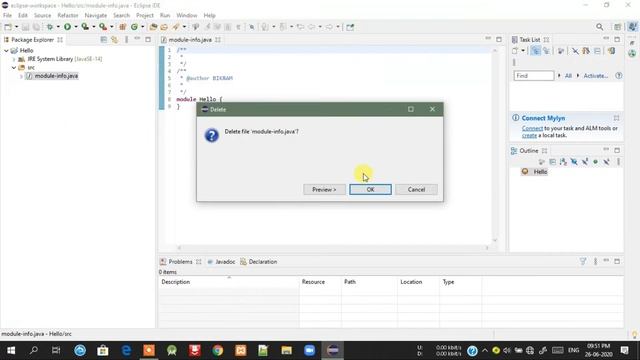
Task: Click the Java perspective icon
Action: click(x=632, y=27)
